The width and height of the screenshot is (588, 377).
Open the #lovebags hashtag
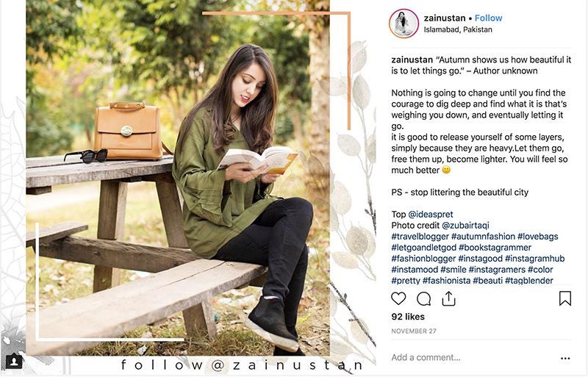coord(538,237)
